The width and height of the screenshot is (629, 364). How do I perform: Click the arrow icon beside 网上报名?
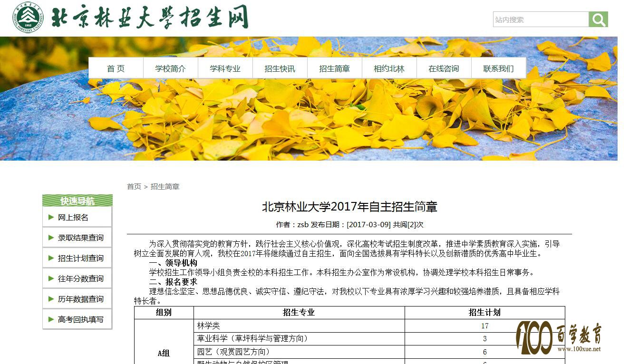point(51,217)
